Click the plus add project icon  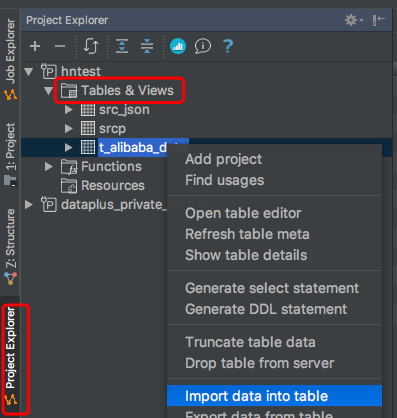[x=35, y=46]
